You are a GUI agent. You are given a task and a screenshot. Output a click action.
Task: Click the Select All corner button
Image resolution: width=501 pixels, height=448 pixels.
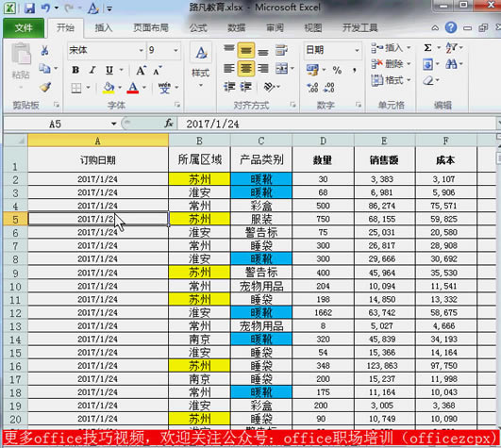(15, 141)
